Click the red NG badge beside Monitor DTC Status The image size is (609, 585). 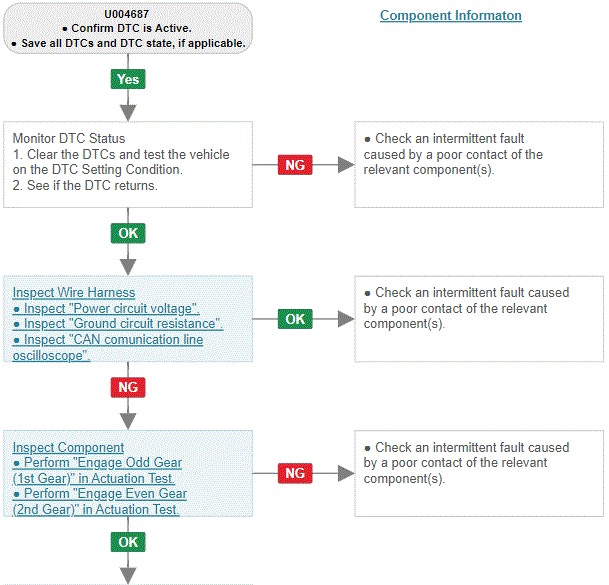295,165
